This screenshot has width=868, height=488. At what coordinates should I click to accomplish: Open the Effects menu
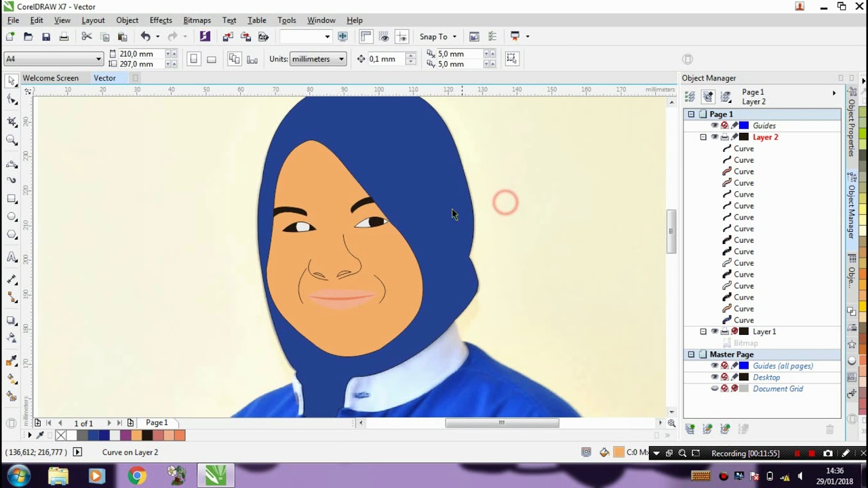click(x=161, y=20)
